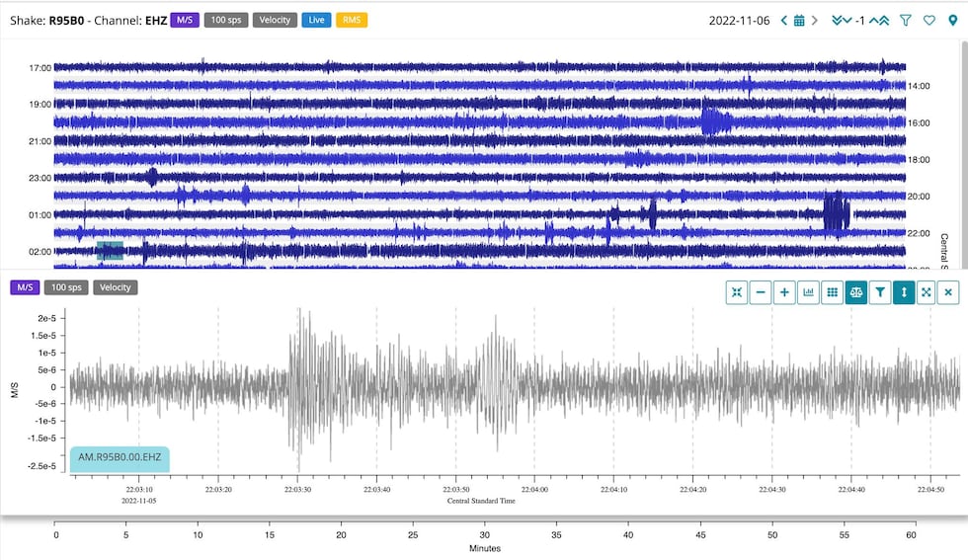The width and height of the screenshot is (968, 560).
Task: Click the 17:00 helicorder row label
Action: [40, 68]
